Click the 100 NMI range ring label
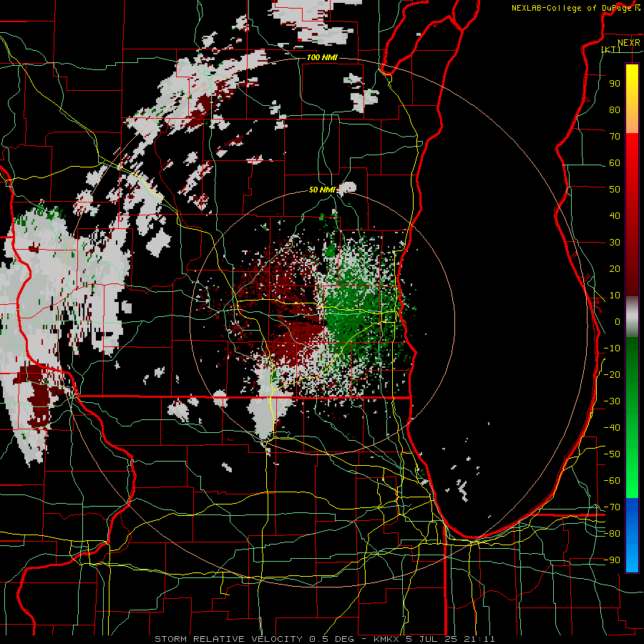Viewport: 644px width, 644px height. [x=322, y=57]
